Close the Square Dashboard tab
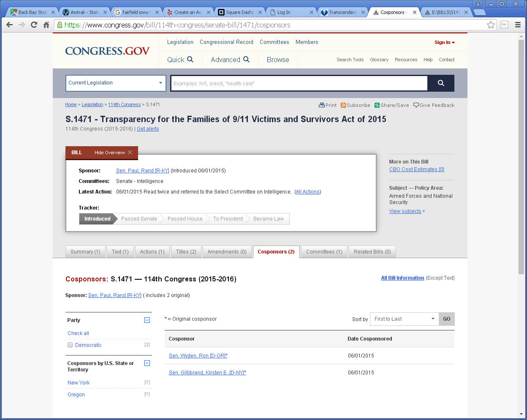 click(260, 12)
